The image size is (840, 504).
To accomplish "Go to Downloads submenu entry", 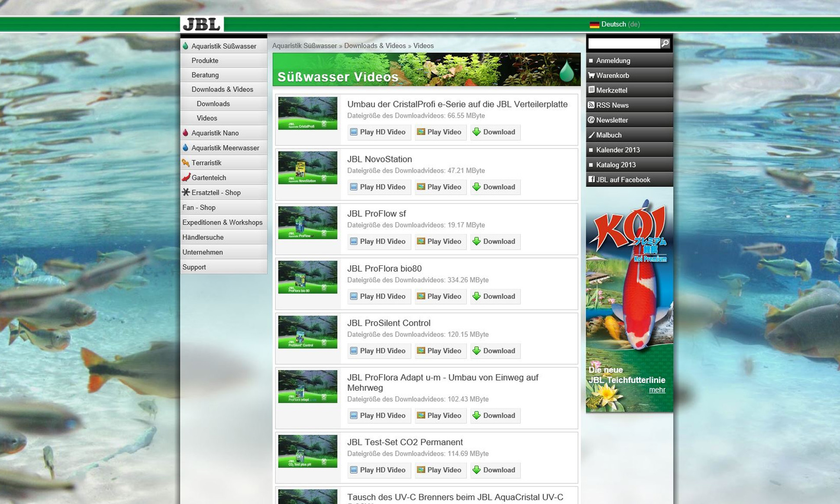I will click(x=223, y=103).
